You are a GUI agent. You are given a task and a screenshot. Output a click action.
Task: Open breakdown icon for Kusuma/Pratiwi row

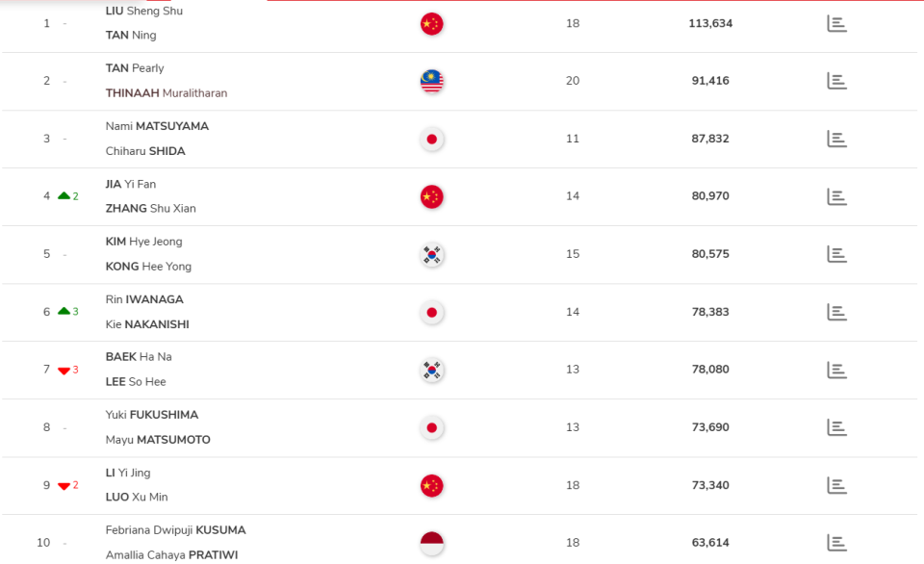tap(836, 543)
